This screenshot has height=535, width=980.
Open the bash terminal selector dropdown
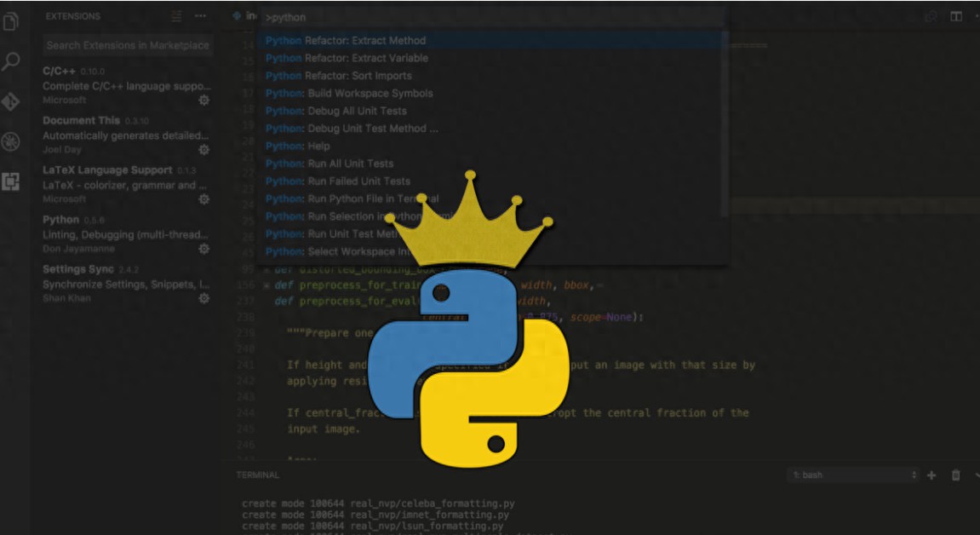tap(854, 475)
